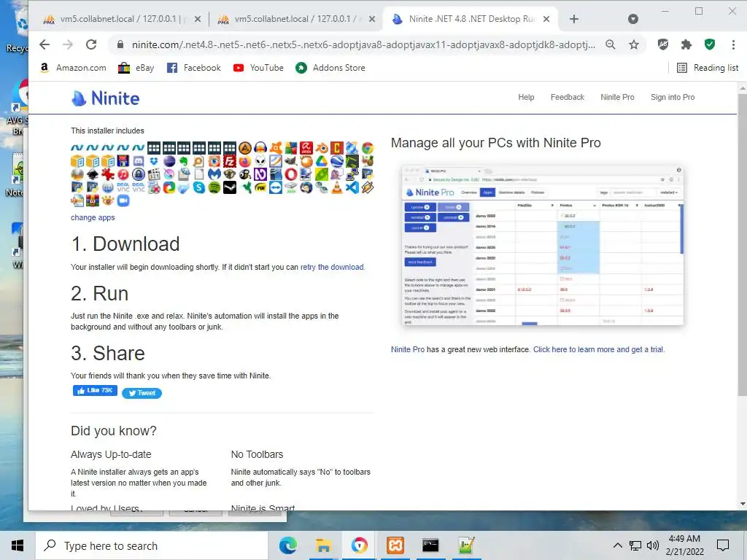
Task: Click the Google Drive icon
Action: click(322, 161)
